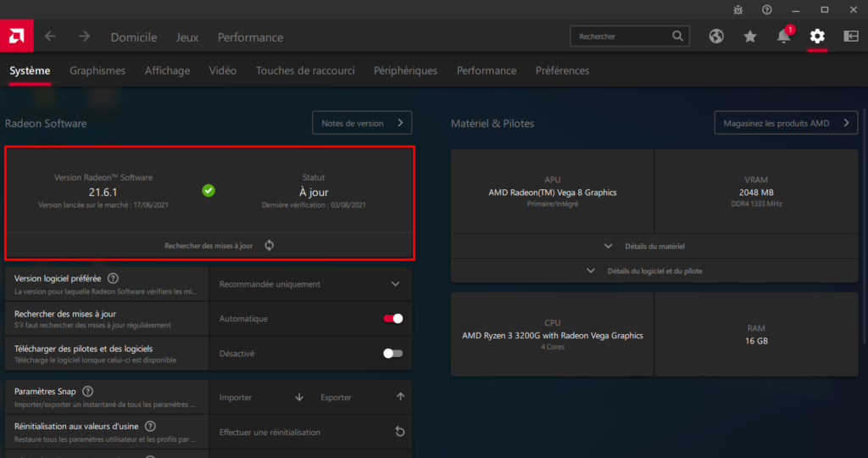Switch to the Graphismes tab
Viewport: 868px width, 458px height.
click(97, 70)
